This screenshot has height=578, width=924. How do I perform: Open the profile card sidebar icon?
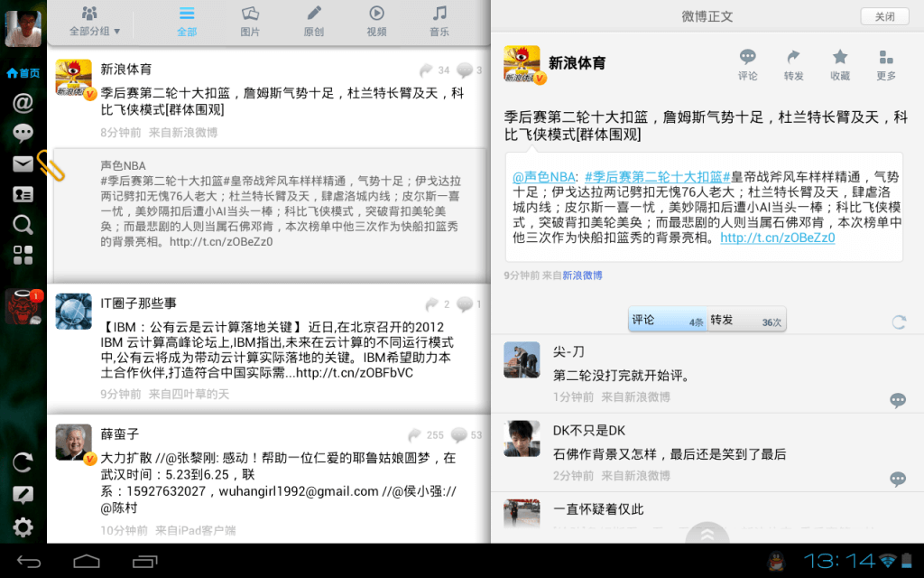pos(23,194)
